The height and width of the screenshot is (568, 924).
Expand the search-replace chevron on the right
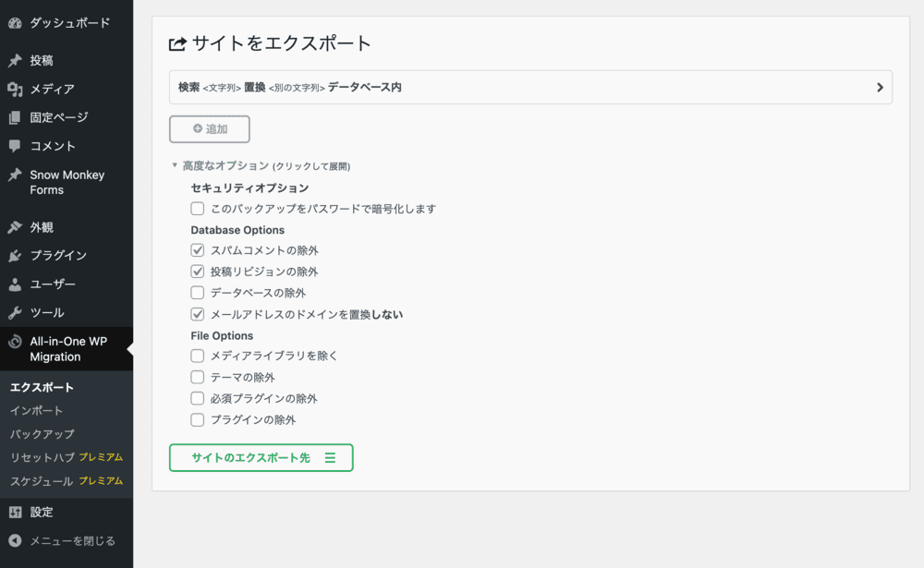point(880,86)
